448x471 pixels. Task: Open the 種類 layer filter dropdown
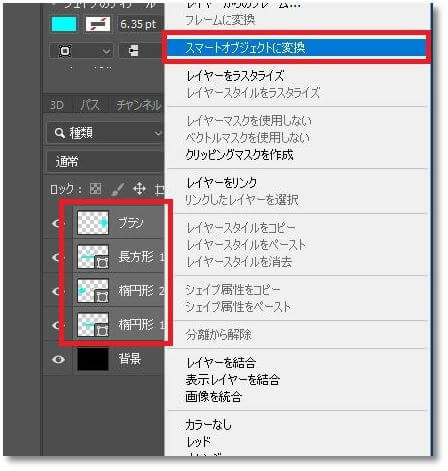click(105, 133)
